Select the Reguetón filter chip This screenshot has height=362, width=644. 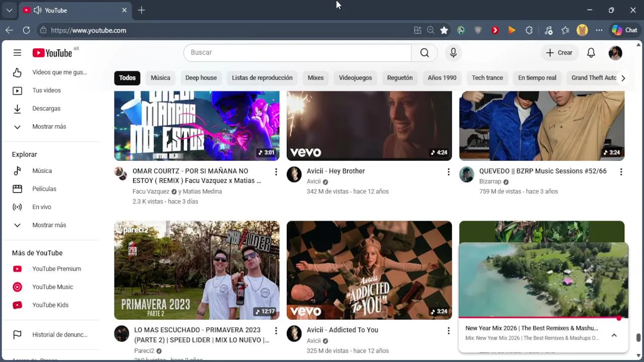tap(400, 78)
